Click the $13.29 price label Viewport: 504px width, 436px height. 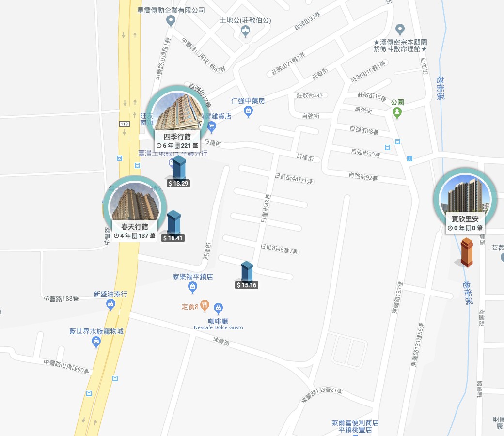pos(178,184)
